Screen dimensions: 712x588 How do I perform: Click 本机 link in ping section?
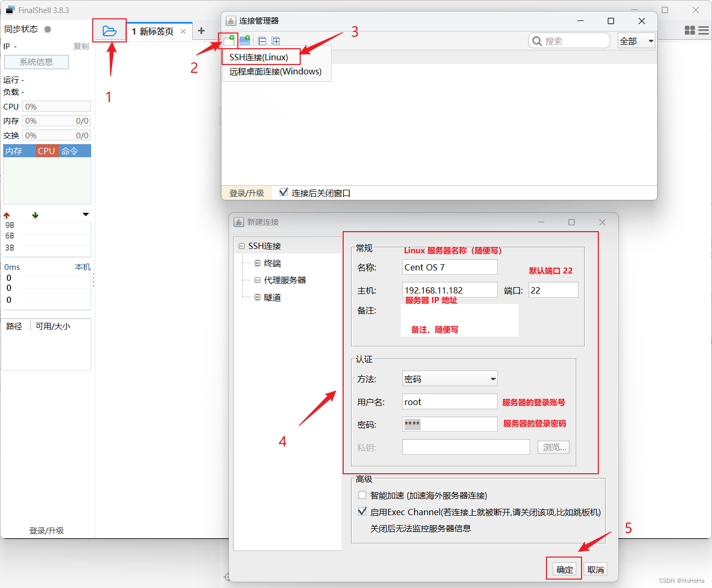click(82, 267)
